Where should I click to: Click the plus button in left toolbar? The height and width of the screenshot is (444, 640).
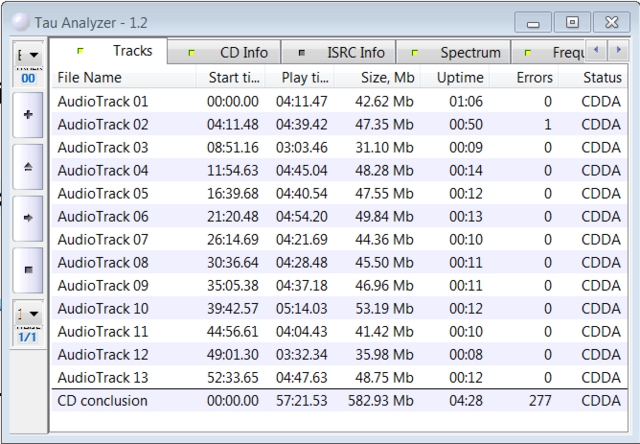click(x=27, y=116)
